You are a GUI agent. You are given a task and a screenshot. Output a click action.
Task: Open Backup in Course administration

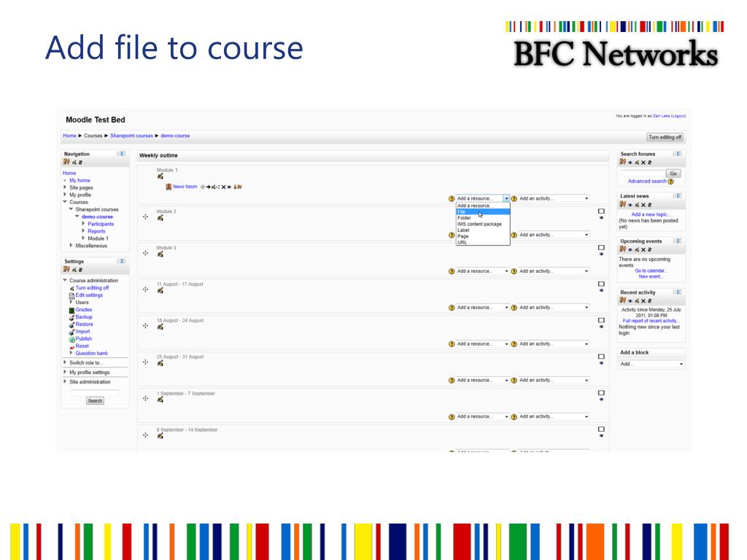point(84,317)
